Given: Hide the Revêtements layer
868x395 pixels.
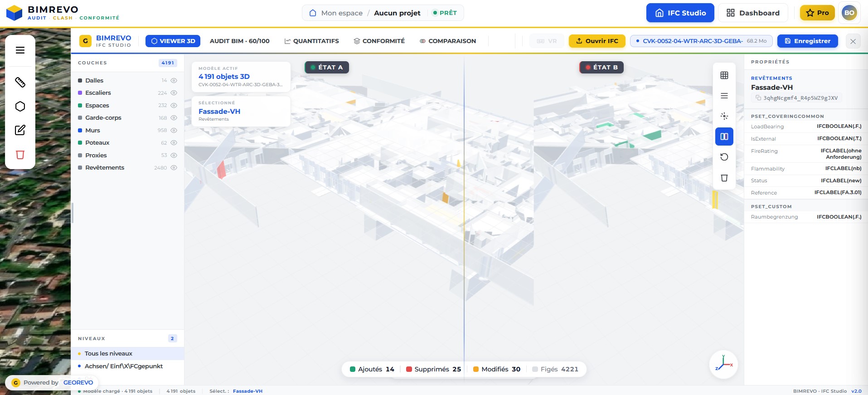Looking at the screenshot, I should [x=174, y=168].
